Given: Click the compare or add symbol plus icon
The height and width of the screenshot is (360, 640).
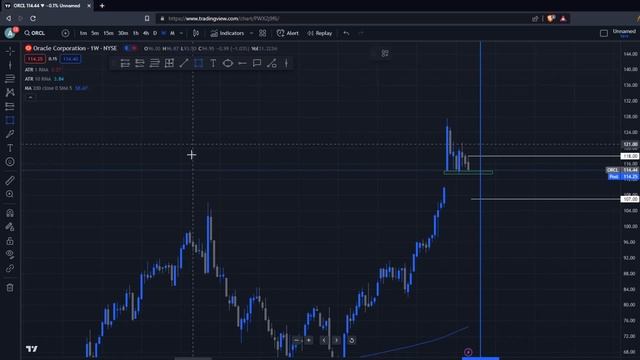Looking at the screenshot, I should 65,33.
